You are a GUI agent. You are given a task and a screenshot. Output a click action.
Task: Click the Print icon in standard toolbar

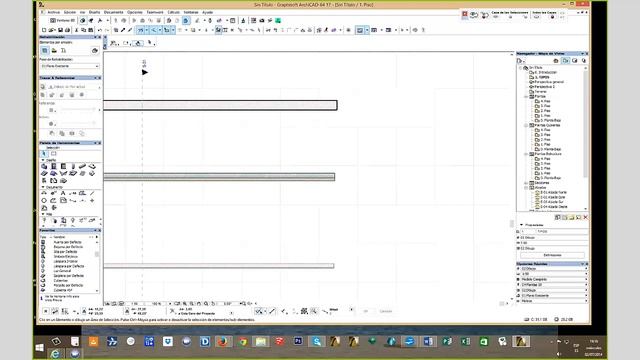pos(68,30)
